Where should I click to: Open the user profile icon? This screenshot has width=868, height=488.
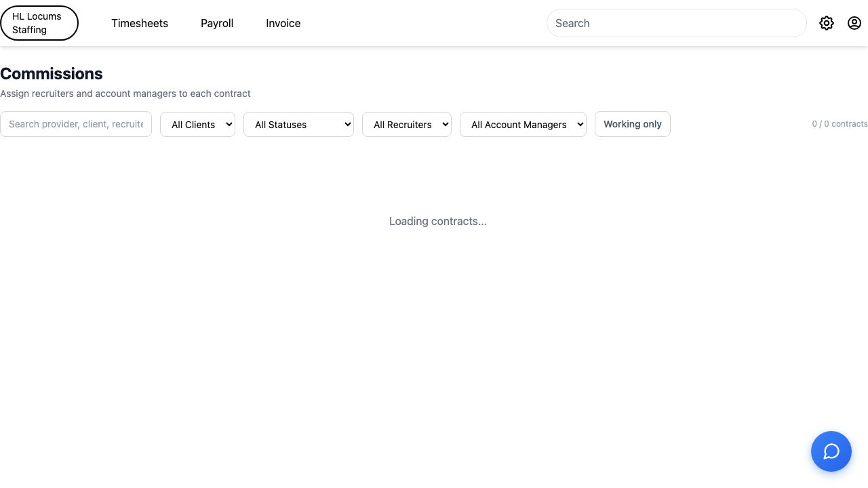(x=854, y=23)
